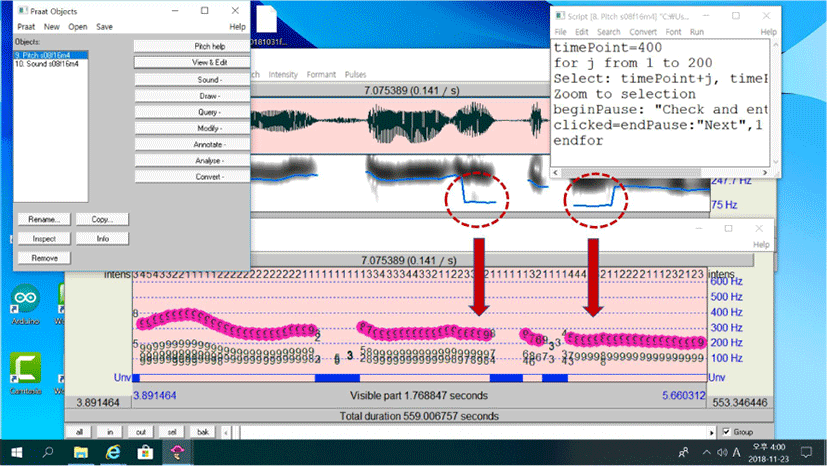Click the Copy... button
The image size is (827, 466).
point(102,219)
